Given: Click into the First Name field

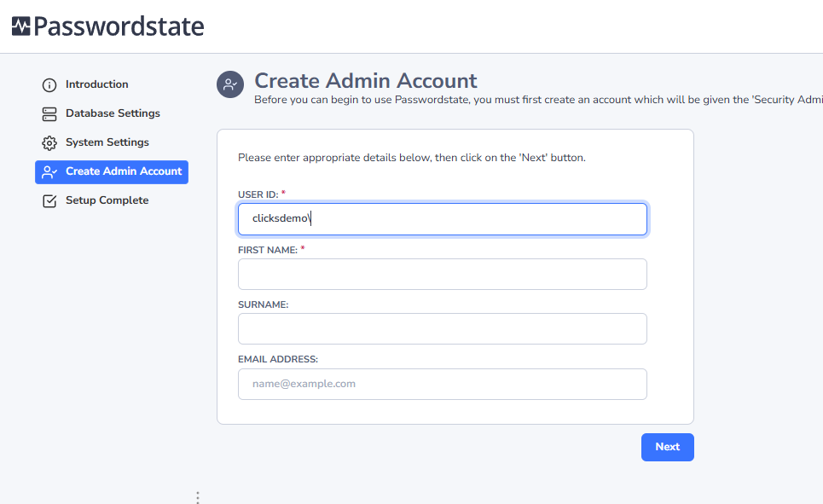Looking at the screenshot, I should [x=443, y=274].
